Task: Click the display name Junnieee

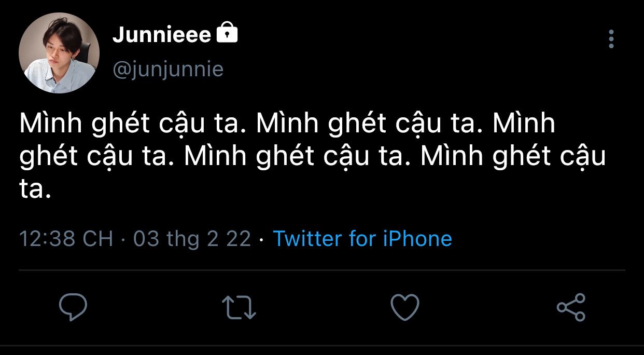Action: [162, 35]
